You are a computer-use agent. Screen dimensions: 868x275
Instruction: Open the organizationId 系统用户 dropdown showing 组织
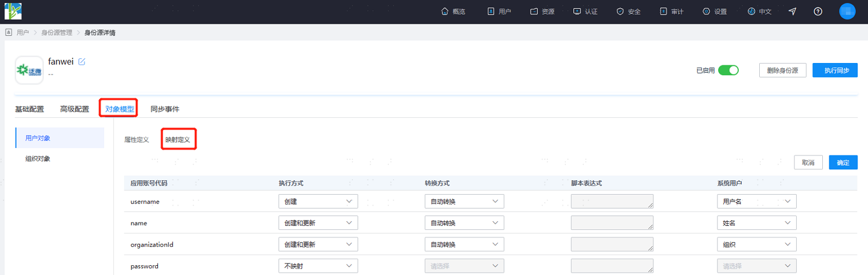coord(756,244)
